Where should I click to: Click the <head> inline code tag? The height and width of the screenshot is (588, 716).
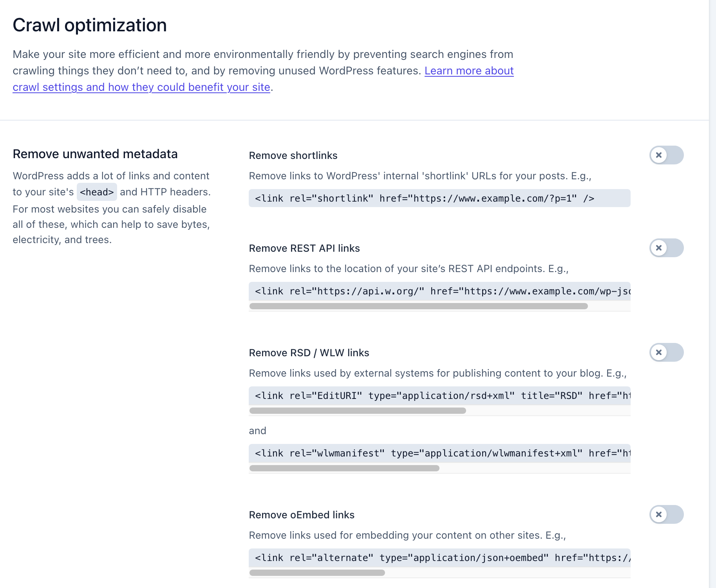[97, 192]
